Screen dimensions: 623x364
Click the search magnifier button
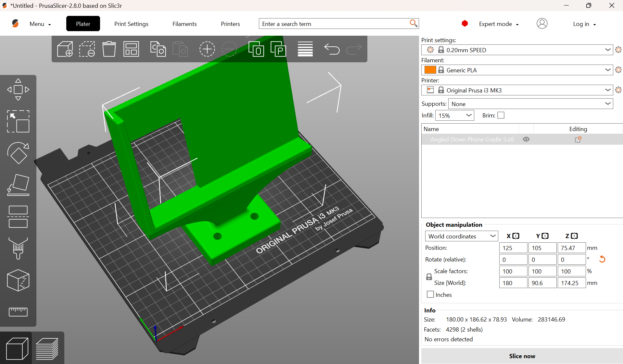coord(413,23)
